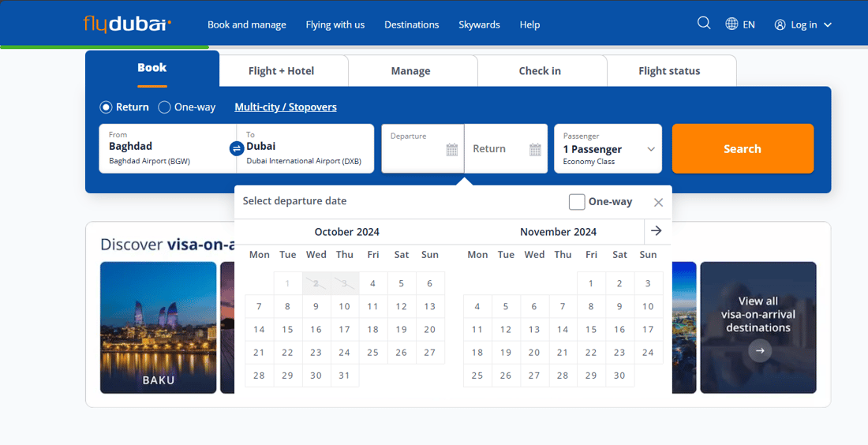
Task: Swap origin and destination airports
Action: 237,148
